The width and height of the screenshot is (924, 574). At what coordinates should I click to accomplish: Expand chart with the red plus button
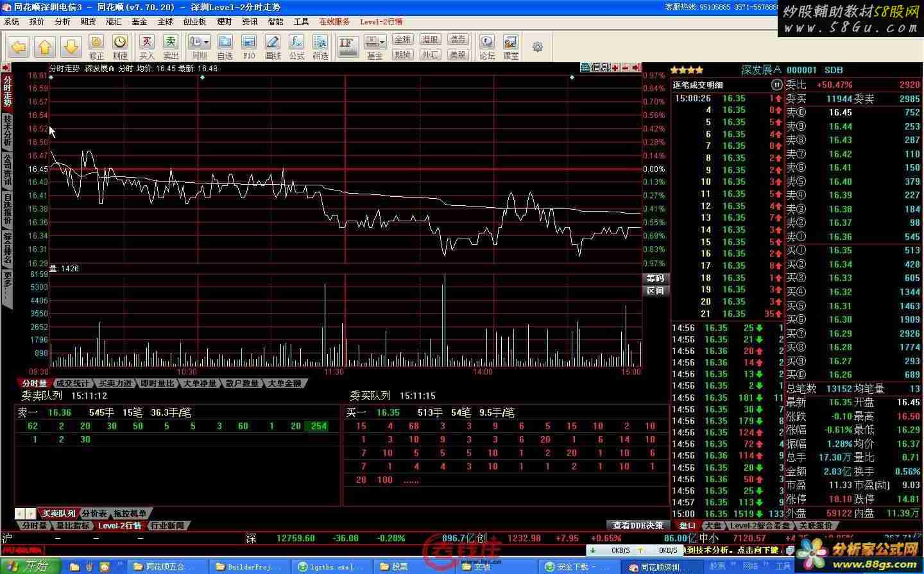615,67
